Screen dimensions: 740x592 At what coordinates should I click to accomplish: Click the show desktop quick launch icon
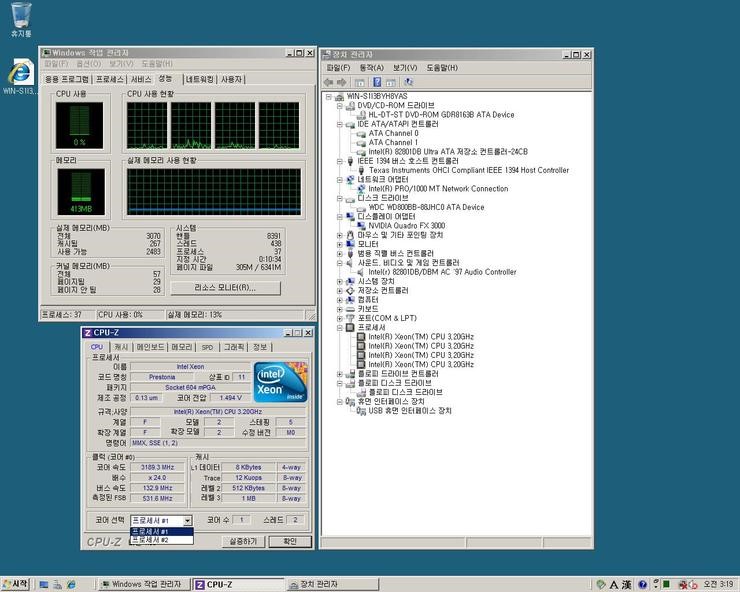[44, 584]
